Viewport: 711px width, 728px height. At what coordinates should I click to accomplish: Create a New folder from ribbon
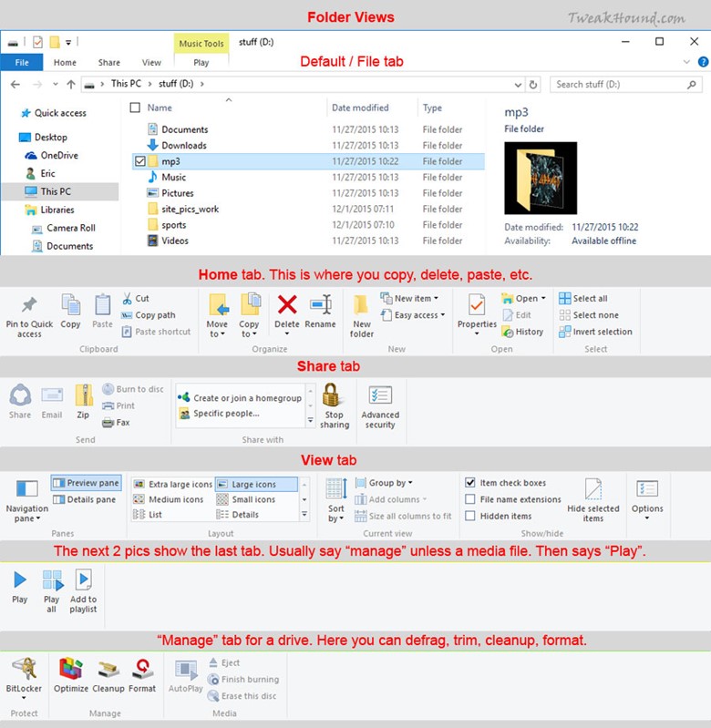(361, 316)
